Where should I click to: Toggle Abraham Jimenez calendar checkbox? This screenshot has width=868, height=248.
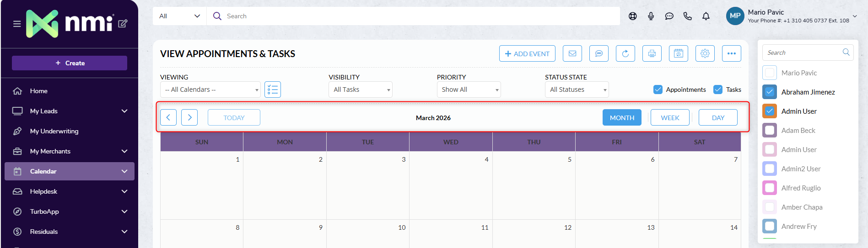click(770, 92)
